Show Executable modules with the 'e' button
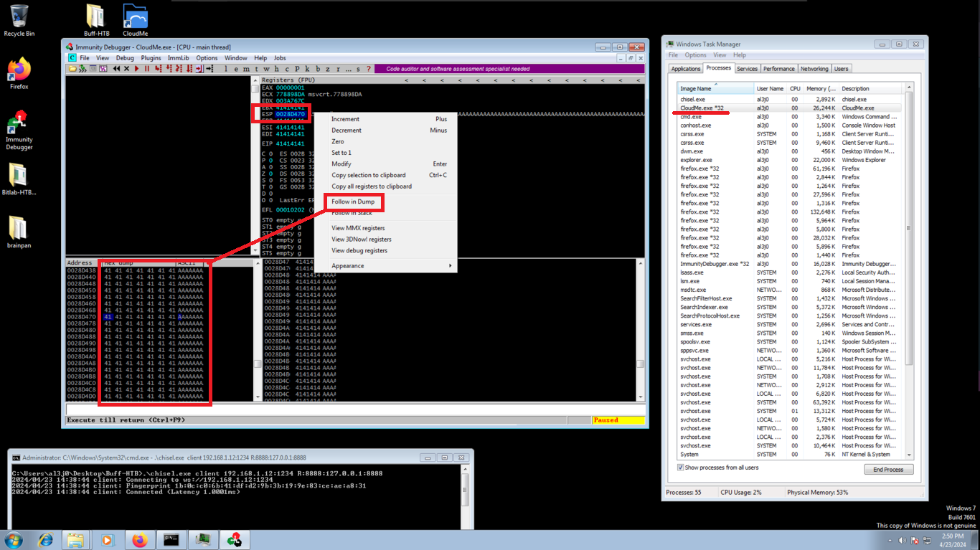Viewport: 980px width, 550px height. [236, 69]
